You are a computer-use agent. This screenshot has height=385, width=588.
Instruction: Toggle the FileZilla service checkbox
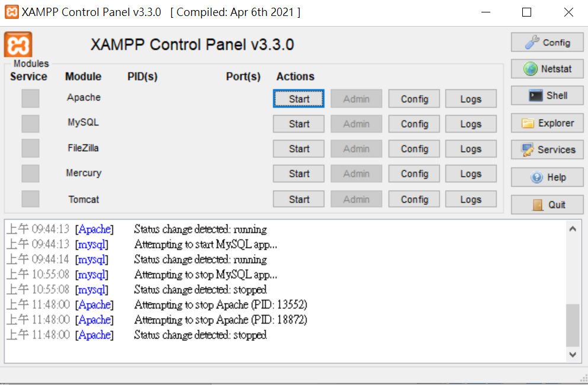(x=30, y=148)
